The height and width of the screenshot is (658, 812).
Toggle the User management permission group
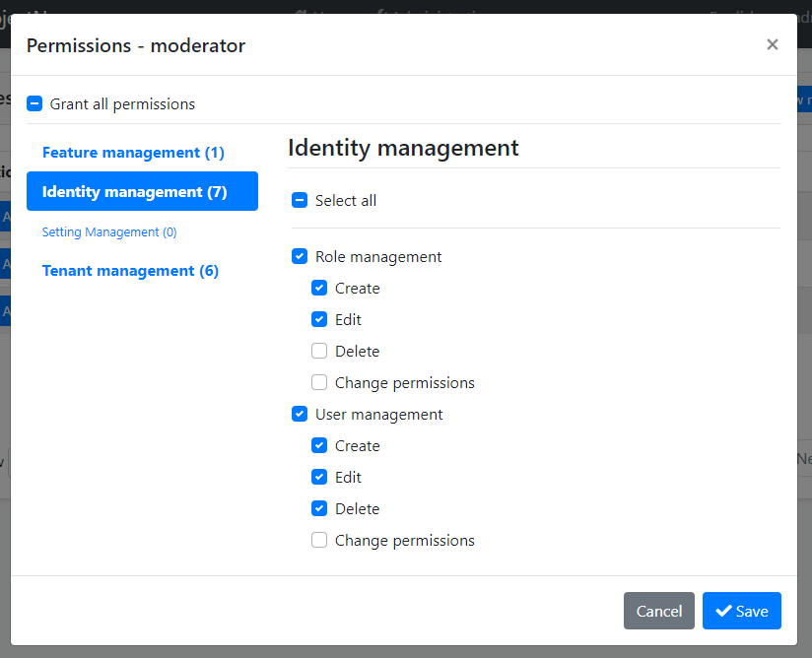[300, 414]
